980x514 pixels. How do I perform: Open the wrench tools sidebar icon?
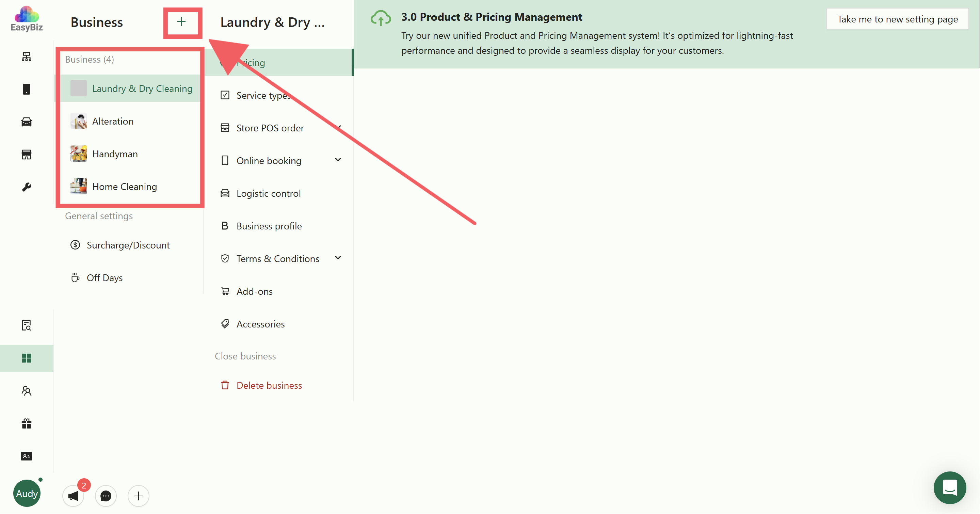(x=26, y=187)
